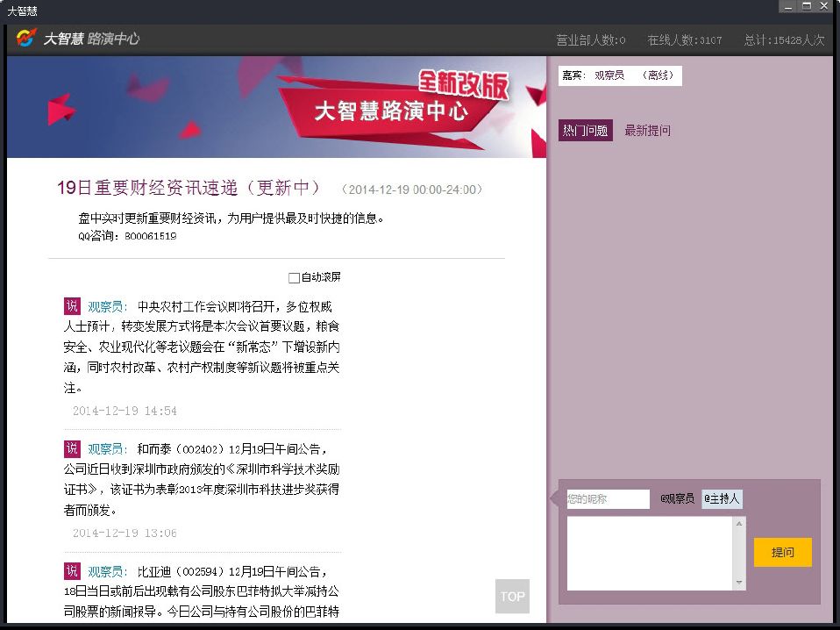Screen dimensions: 840x630
Task: Click inside the question text area
Action: click(x=650, y=554)
